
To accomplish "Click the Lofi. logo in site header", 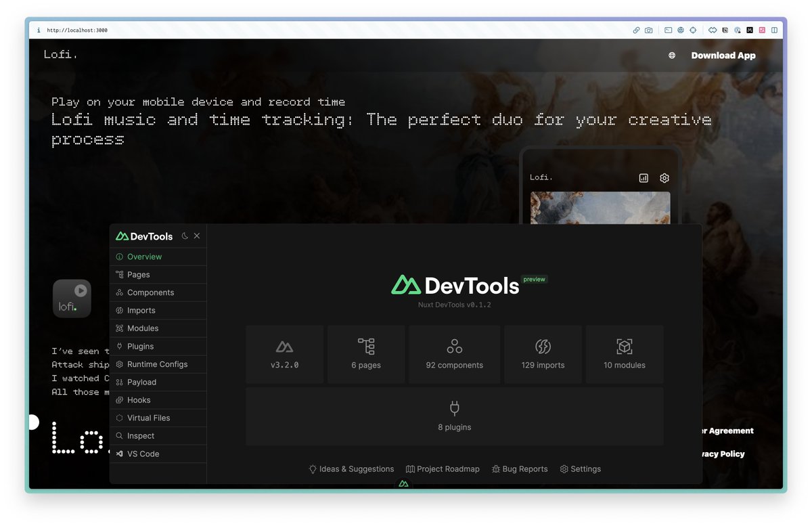I will click(x=61, y=54).
